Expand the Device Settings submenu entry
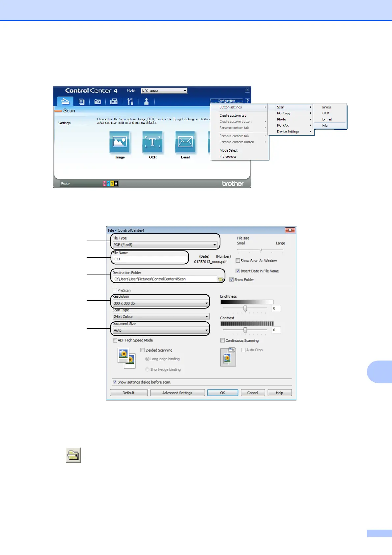 [x=290, y=131]
